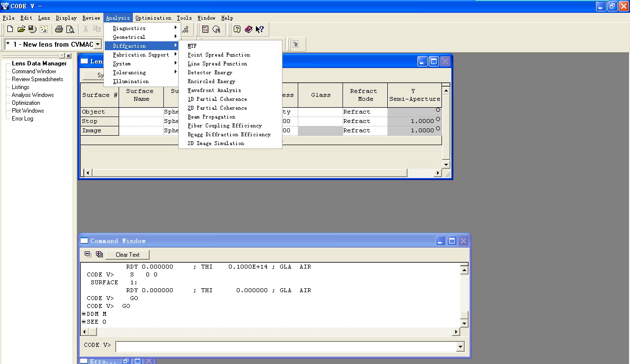
Task: Select 2D Partial Coherence
Action: pyautogui.click(x=230, y=108)
